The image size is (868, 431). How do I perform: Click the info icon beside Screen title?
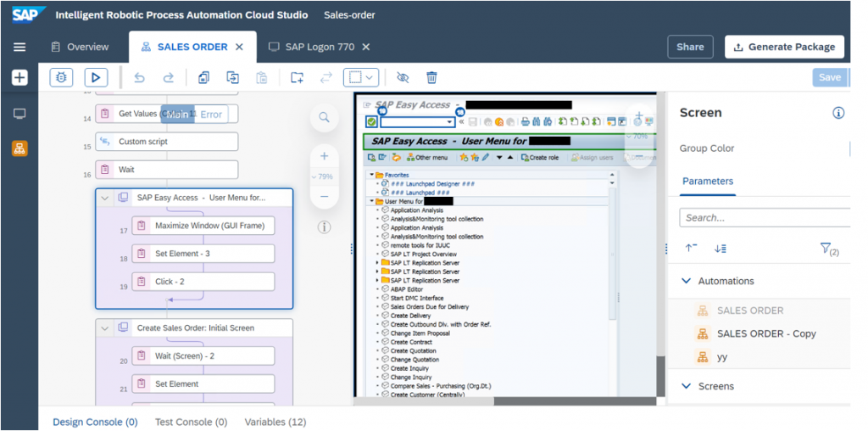(x=838, y=113)
